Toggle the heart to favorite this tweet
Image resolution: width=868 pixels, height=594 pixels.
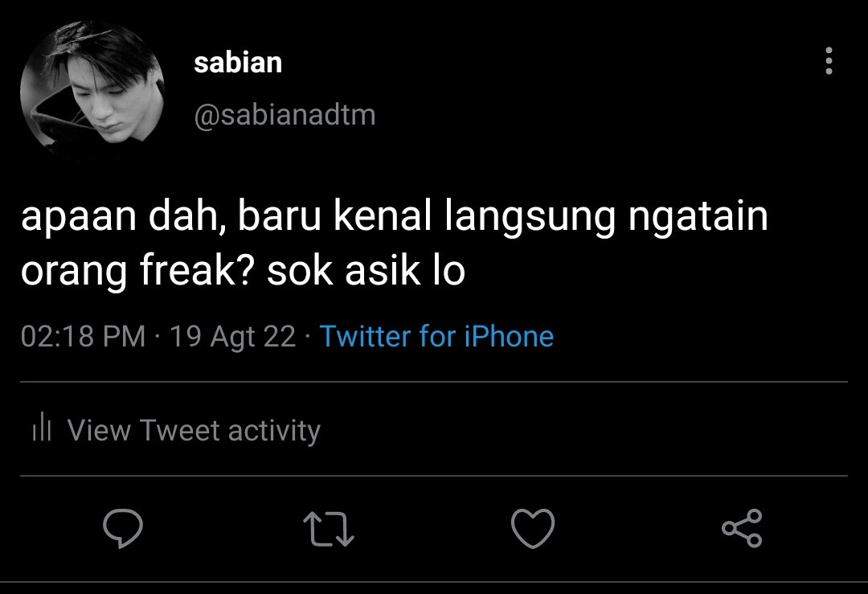coord(533,529)
